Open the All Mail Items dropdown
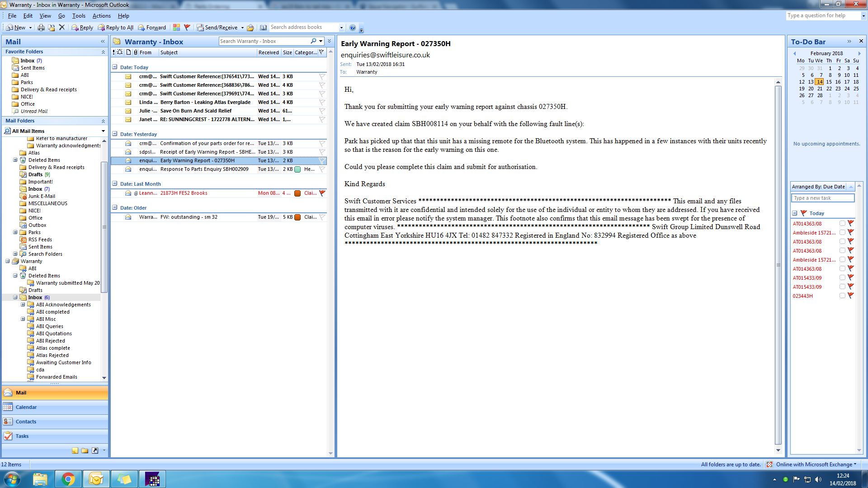This screenshot has height=488, width=868. (x=103, y=131)
